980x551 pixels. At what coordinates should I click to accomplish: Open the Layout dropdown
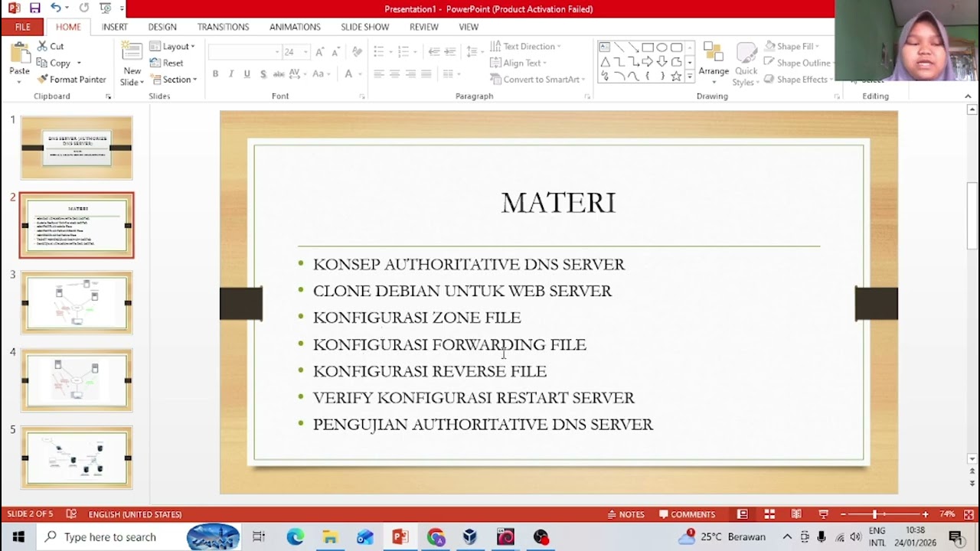(172, 46)
